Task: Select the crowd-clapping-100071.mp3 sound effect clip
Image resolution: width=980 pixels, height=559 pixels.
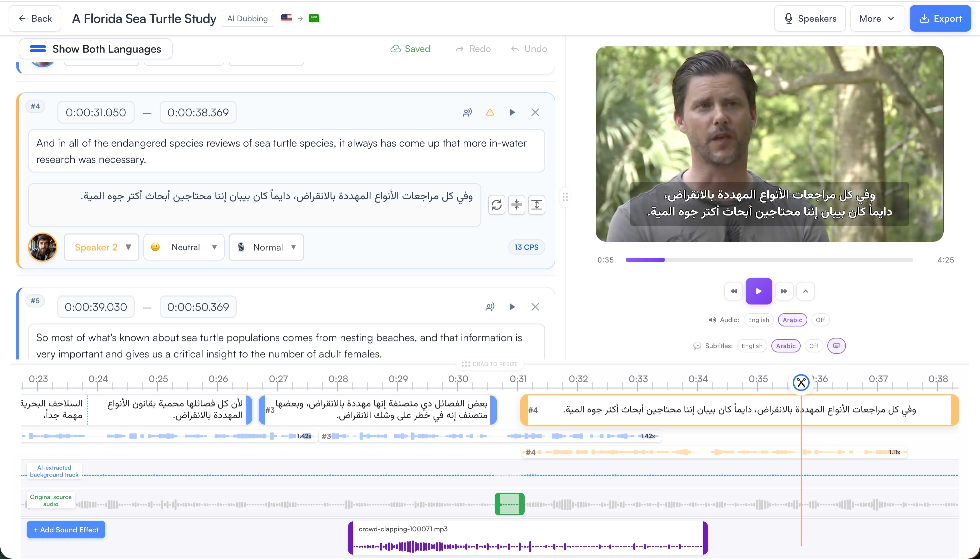Action: tap(528, 538)
